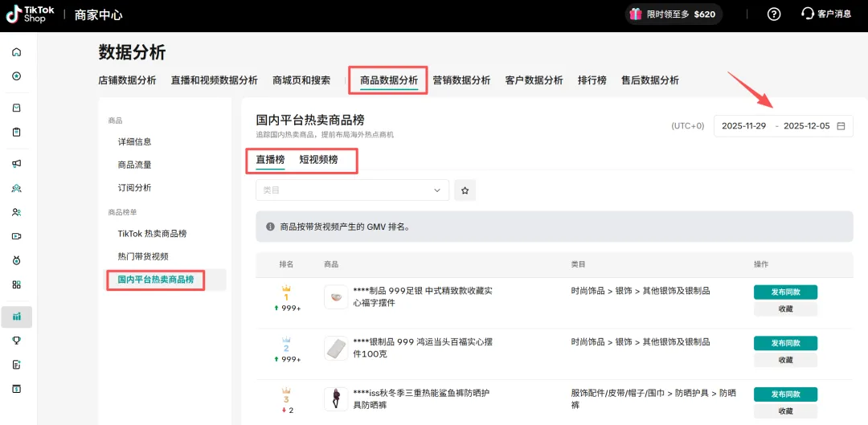This screenshot has height=425, width=868.
Task: Click the four-squares apps icon in sidebar
Action: [16, 284]
